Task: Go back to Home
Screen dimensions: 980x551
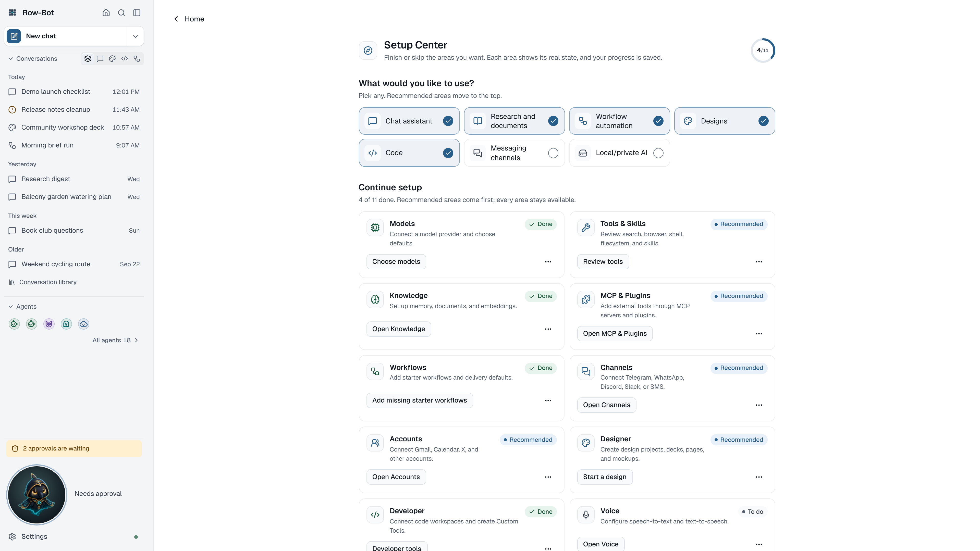Action: pyautogui.click(x=189, y=19)
